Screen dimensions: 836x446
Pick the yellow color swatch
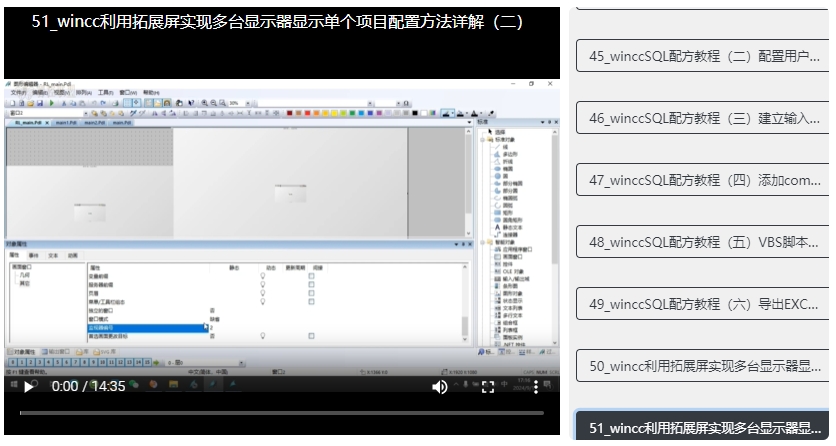(335, 113)
